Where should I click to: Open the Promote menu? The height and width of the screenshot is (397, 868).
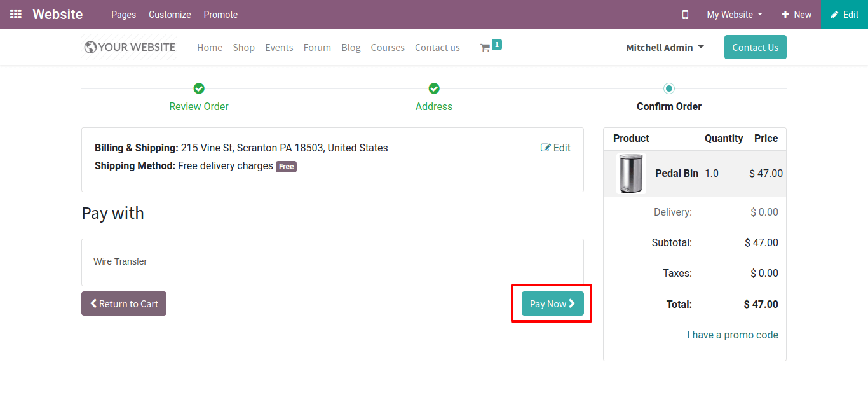coord(220,14)
